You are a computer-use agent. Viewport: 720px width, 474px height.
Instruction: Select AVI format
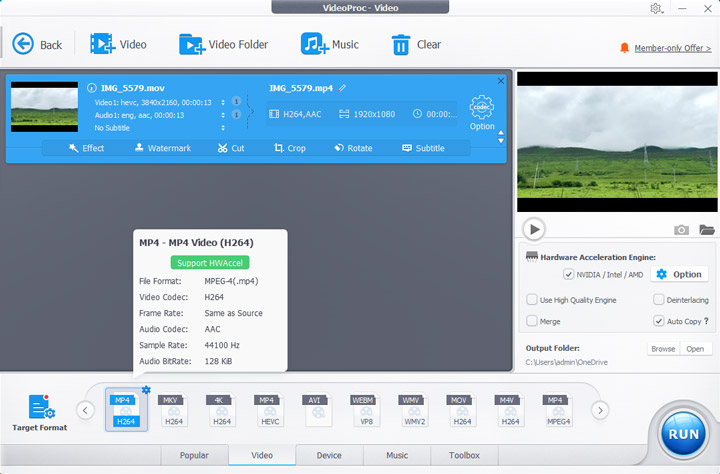click(x=318, y=410)
